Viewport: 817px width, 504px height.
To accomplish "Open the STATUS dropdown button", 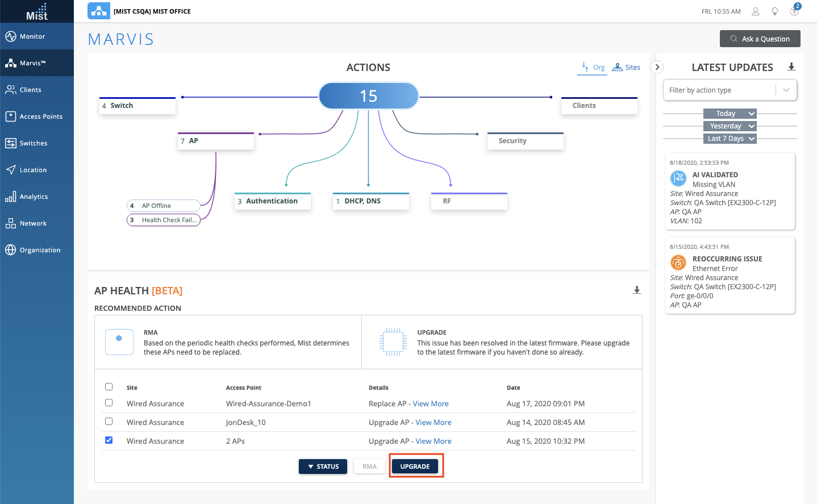I will pos(323,466).
